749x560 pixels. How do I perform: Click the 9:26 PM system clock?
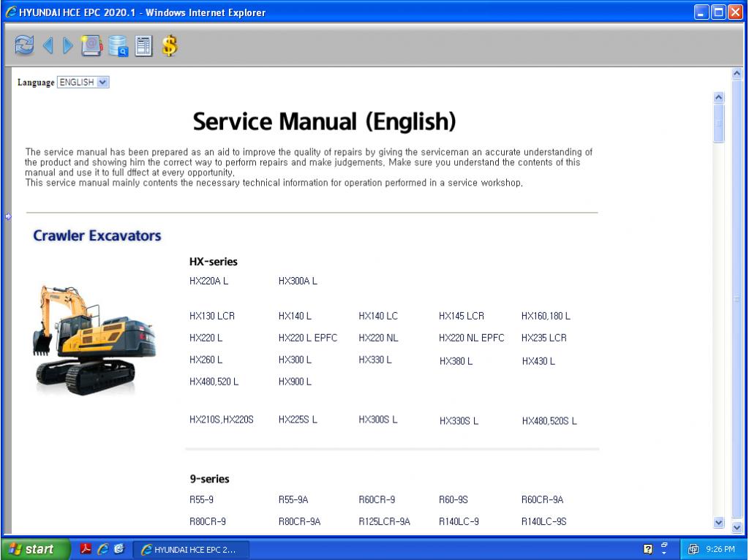(720, 550)
